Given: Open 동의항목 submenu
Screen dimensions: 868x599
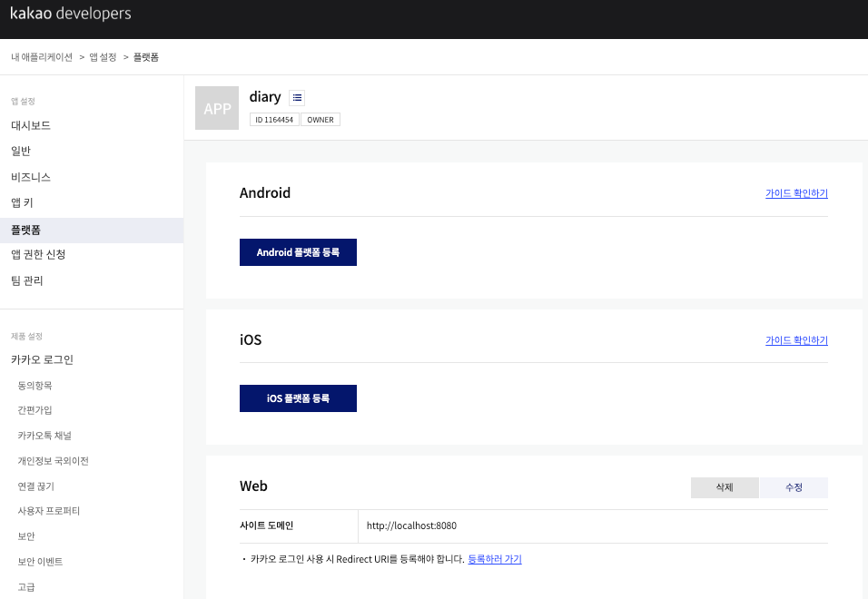Looking at the screenshot, I should 35,386.
